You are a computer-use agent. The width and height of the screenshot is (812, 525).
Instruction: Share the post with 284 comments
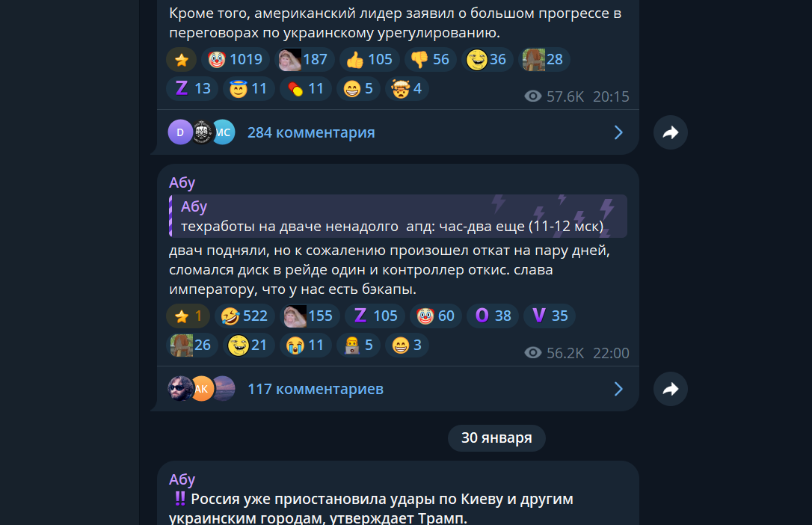click(x=670, y=132)
